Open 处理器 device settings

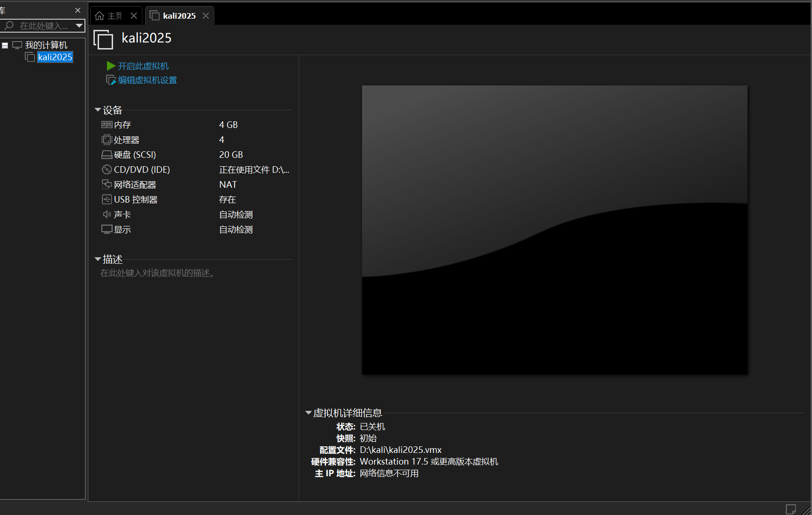tap(127, 140)
